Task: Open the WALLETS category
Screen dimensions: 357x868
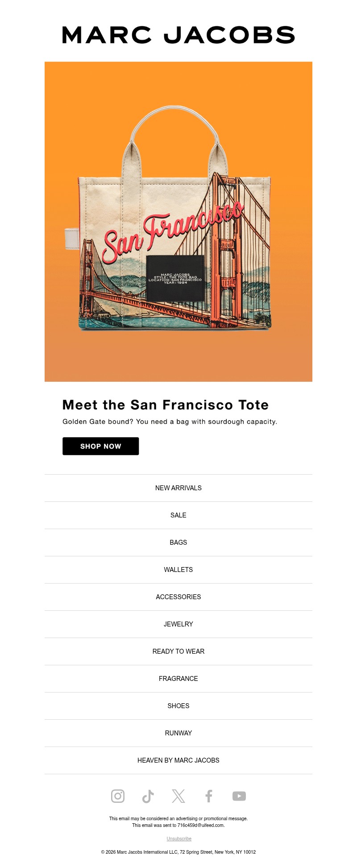Action: click(x=178, y=570)
